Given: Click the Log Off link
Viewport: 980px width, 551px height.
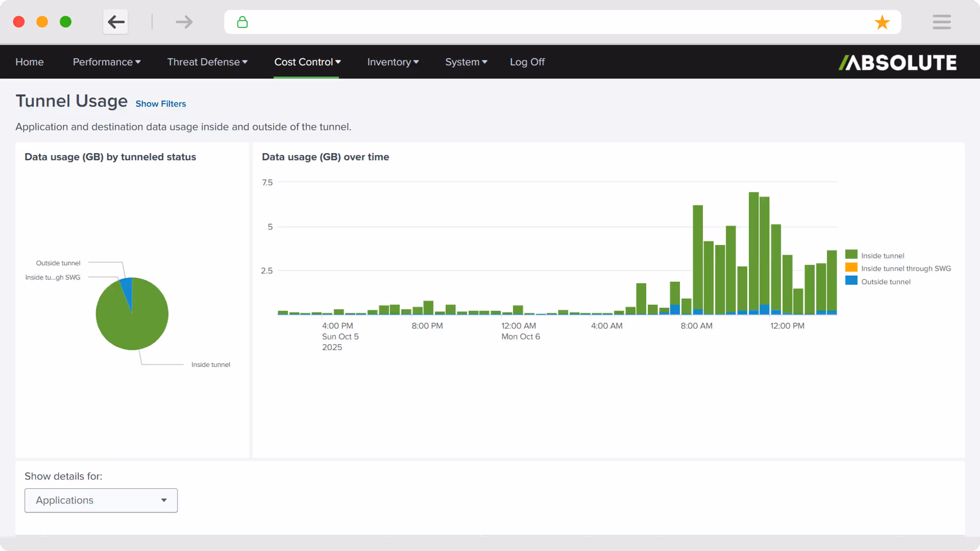Looking at the screenshot, I should coord(527,62).
